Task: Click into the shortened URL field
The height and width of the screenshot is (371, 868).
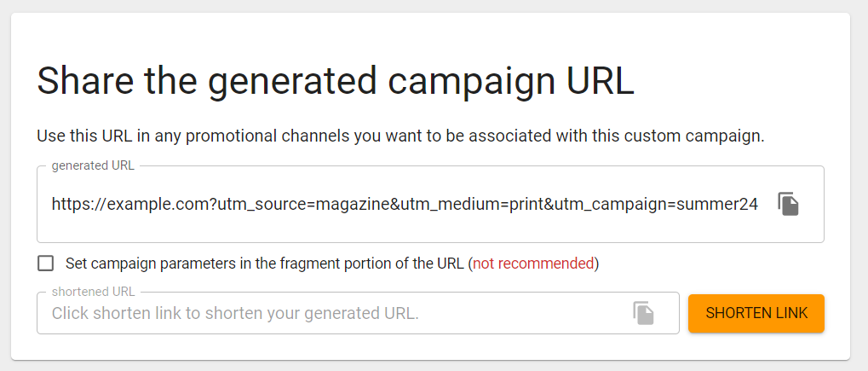Action: click(x=358, y=313)
